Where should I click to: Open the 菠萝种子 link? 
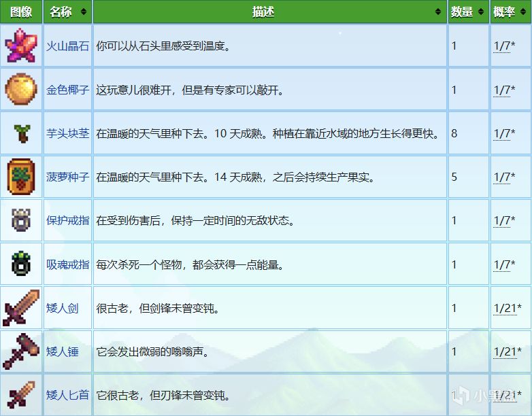click(67, 177)
